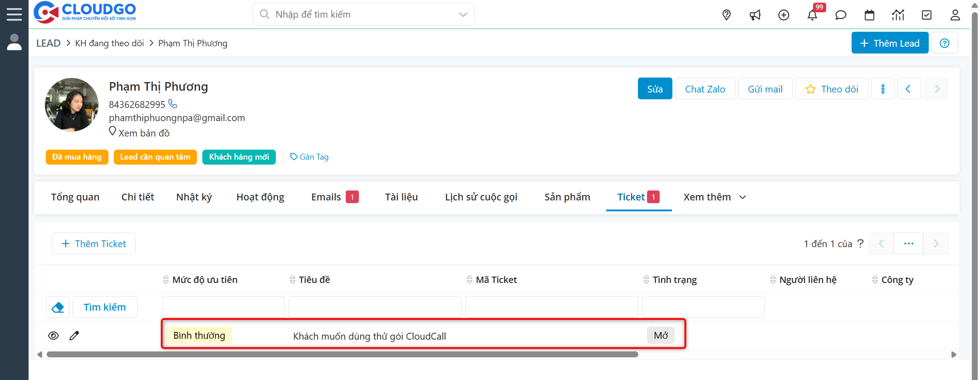
Task: Toggle the Theo dõi star button
Action: (x=832, y=89)
